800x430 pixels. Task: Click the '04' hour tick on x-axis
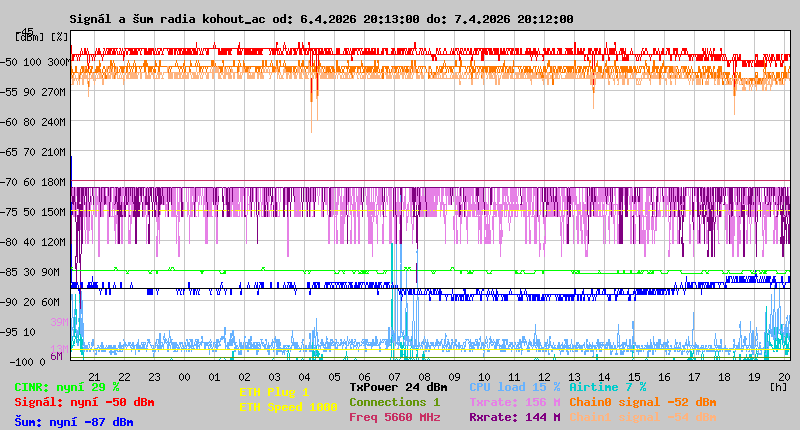point(305,377)
